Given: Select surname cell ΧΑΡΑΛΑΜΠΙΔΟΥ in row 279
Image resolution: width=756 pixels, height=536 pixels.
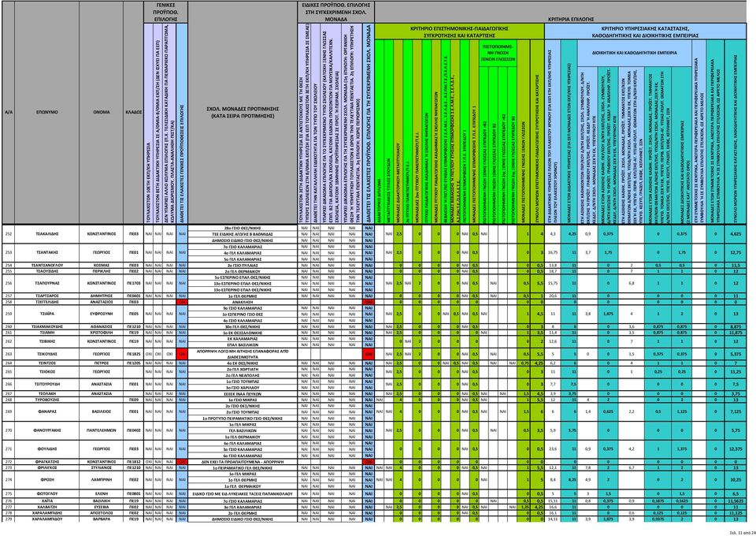Looking at the screenshot, I should coord(47,519).
